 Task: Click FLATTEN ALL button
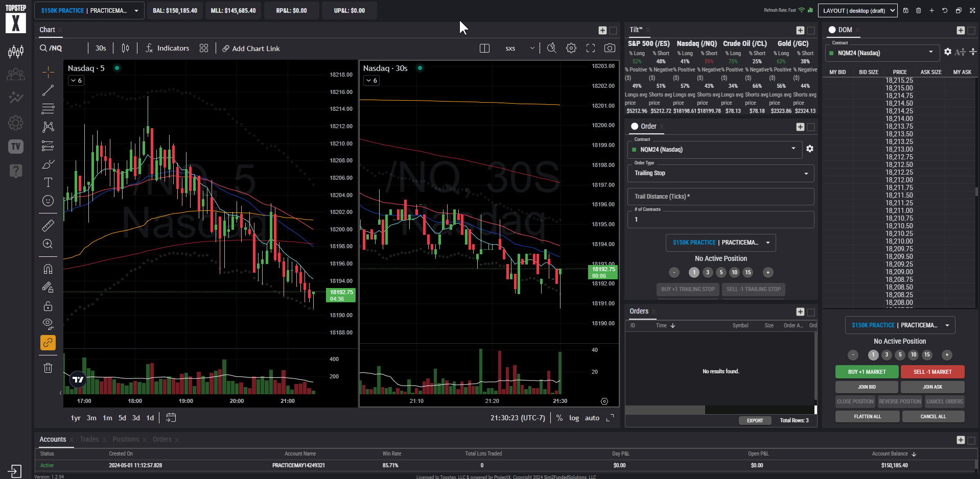click(867, 417)
